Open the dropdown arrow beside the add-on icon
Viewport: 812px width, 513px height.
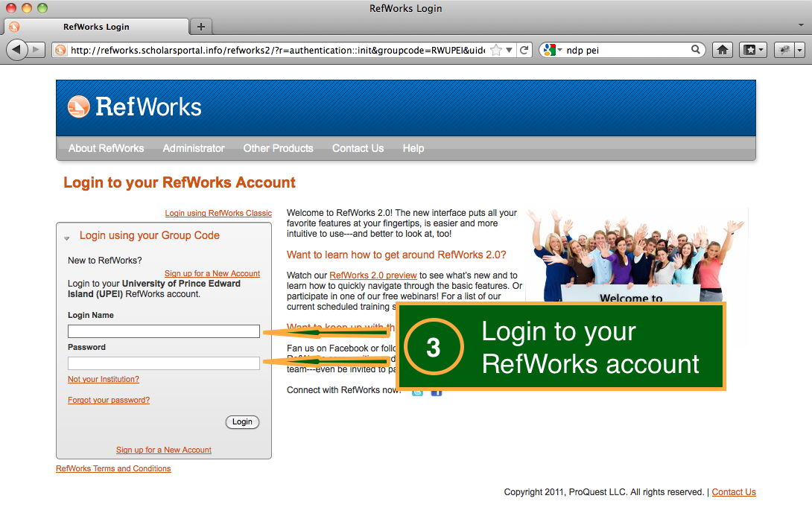[800, 50]
